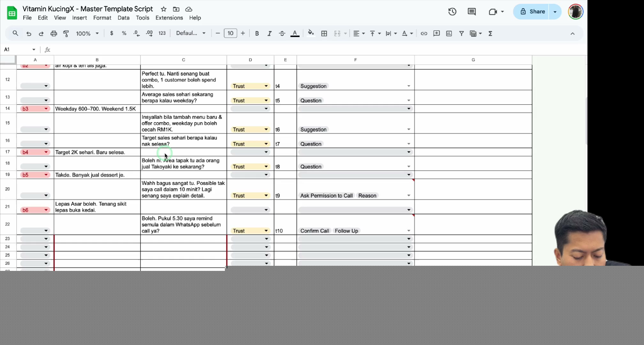Open the Edit menu
This screenshot has height=345, width=644.
(42, 18)
